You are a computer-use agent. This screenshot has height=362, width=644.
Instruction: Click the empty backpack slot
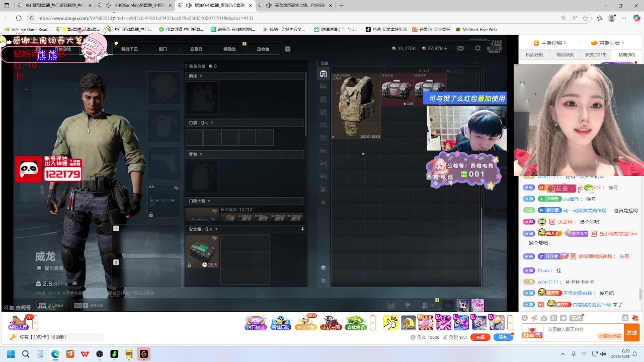pyautogui.click(x=202, y=176)
